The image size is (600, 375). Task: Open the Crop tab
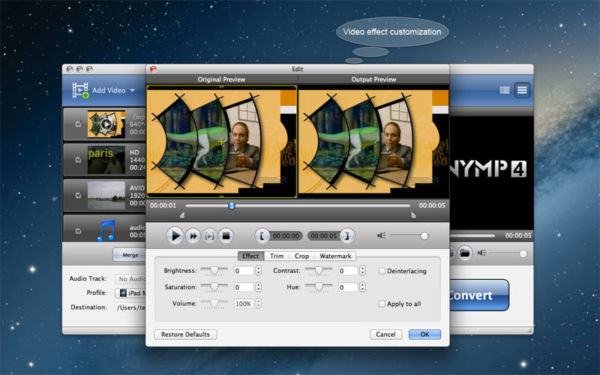click(302, 256)
